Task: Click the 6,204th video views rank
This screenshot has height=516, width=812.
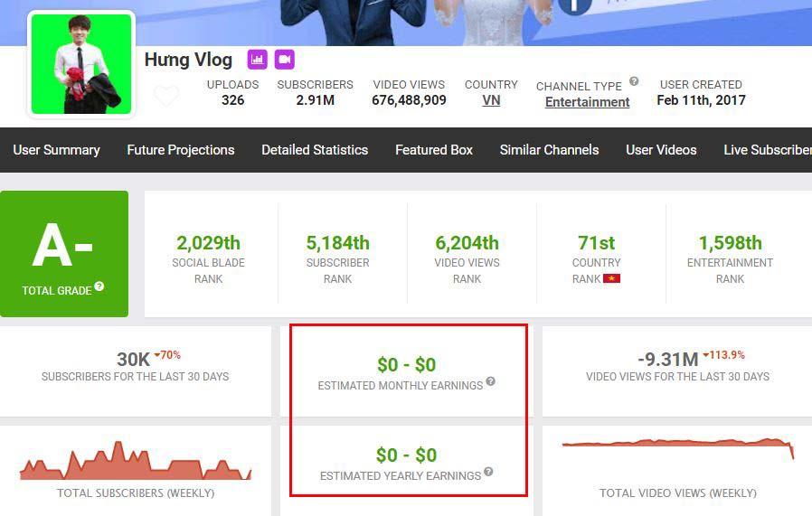Action: (467, 243)
